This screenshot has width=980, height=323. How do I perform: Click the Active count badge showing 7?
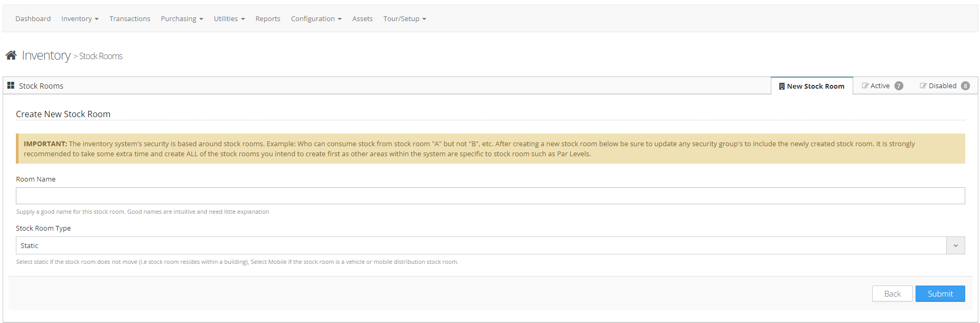899,86
